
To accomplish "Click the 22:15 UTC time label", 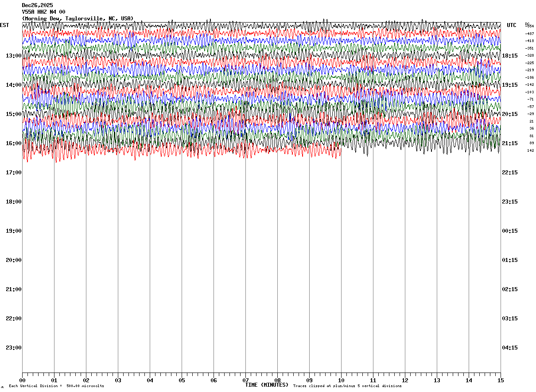I will pyautogui.click(x=510, y=173).
